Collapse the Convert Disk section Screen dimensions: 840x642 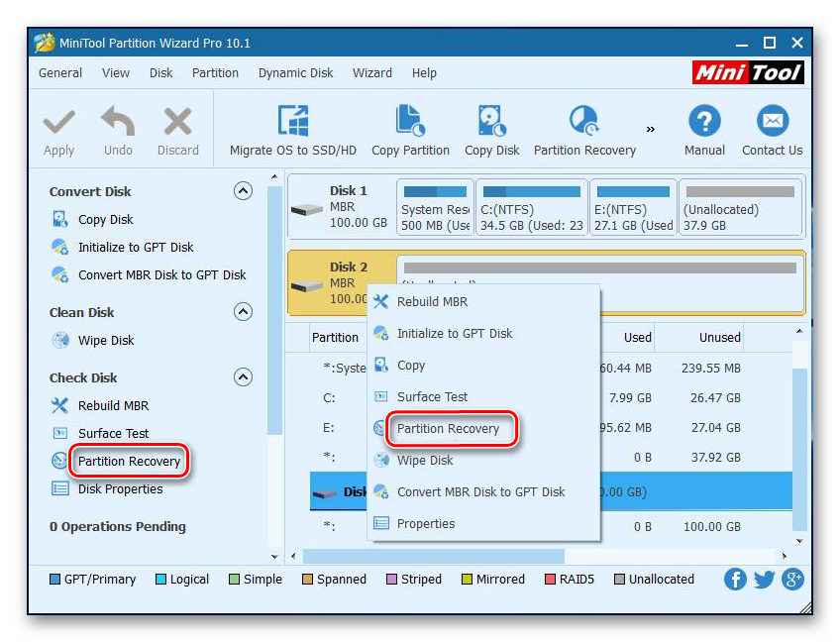tap(243, 191)
